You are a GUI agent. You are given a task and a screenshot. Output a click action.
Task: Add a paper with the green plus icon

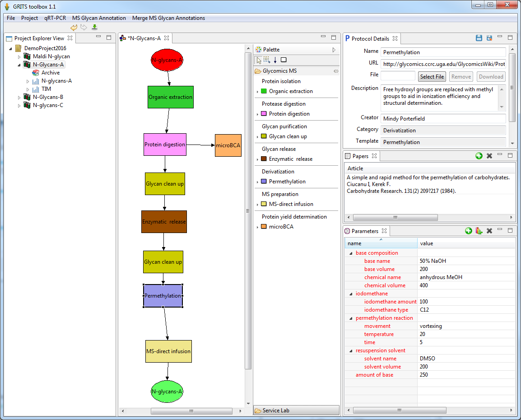(479, 155)
